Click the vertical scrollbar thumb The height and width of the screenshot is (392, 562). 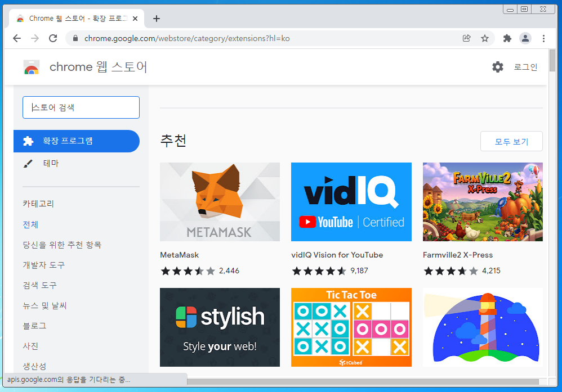[x=552, y=61]
